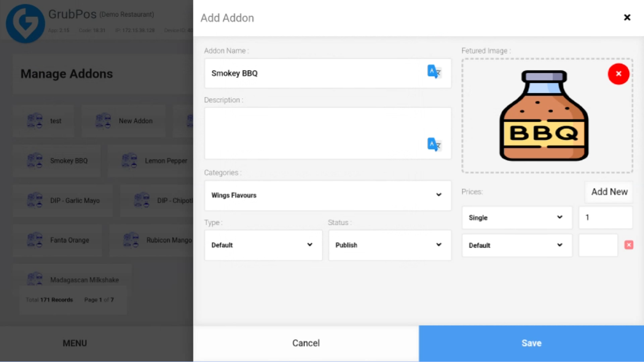The height and width of the screenshot is (362, 644).
Task: Open the Type dropdown set to Default
Action: click(263, 245)
